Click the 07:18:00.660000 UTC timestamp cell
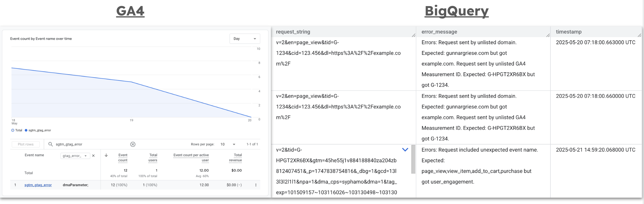The height and width of the screenshot is (204, 644). click(x=596, y=96)
